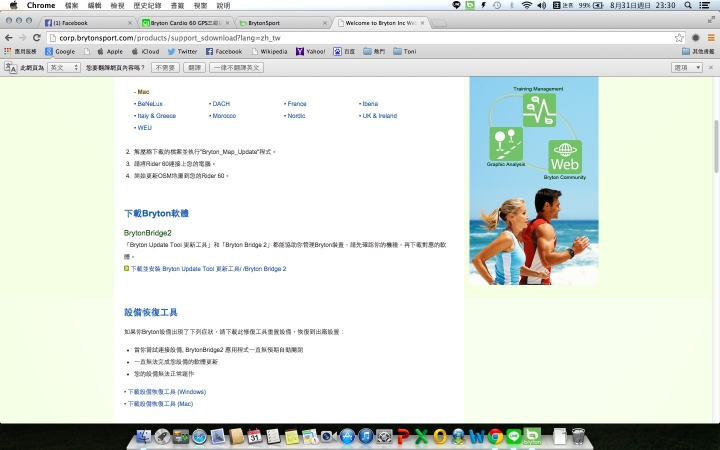Click 下載設備恢復工具 (Windows) link
The image size is (720, 450).
(167, 392)
